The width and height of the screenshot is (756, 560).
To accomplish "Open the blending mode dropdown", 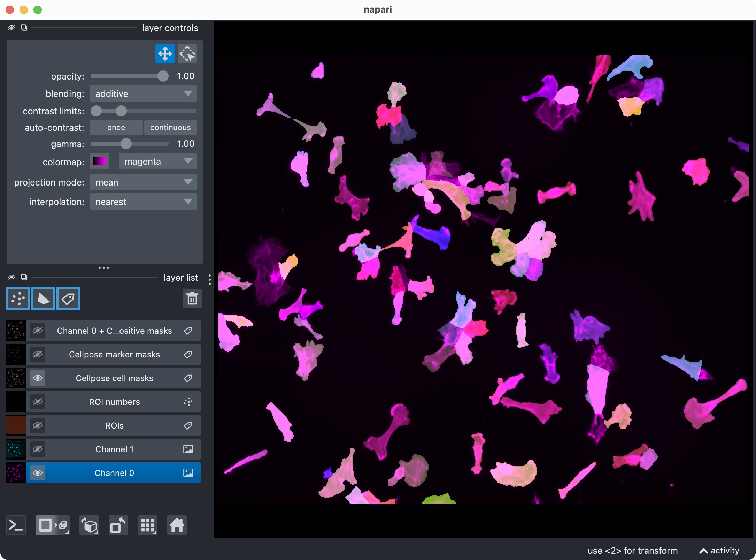I will coord(143,93).
